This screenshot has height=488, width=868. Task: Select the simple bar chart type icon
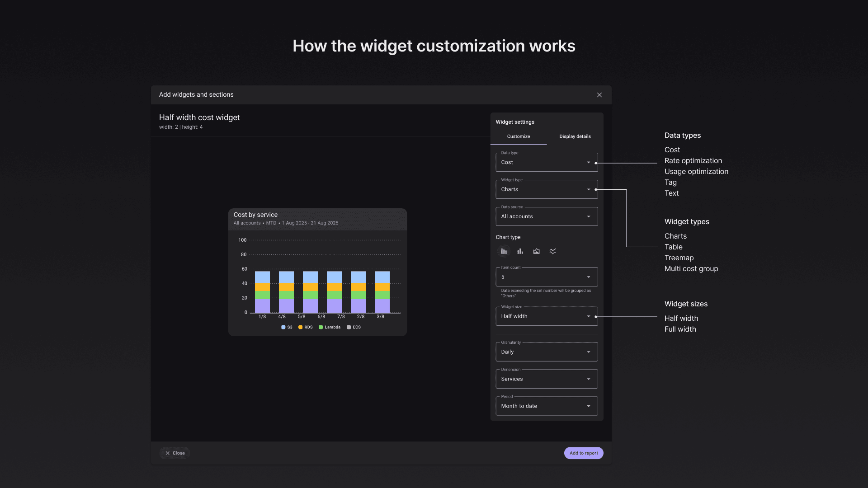pyautogui.click(x=520, y=251)
